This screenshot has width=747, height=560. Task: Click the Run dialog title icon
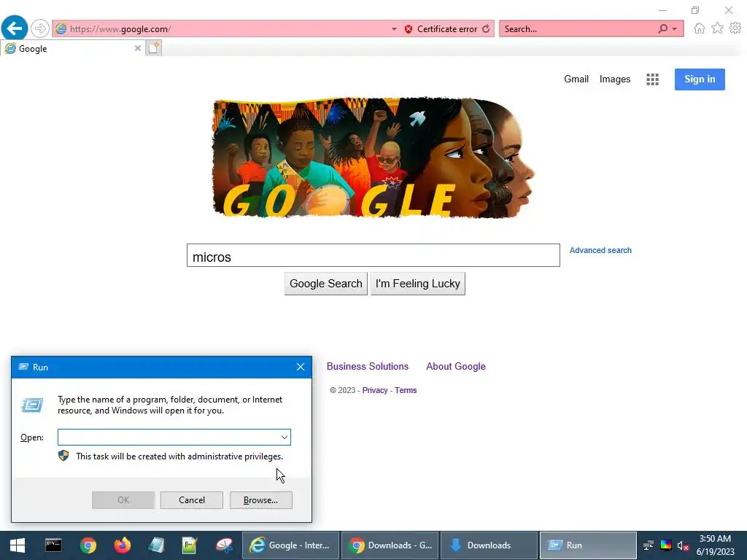(23, 367)
